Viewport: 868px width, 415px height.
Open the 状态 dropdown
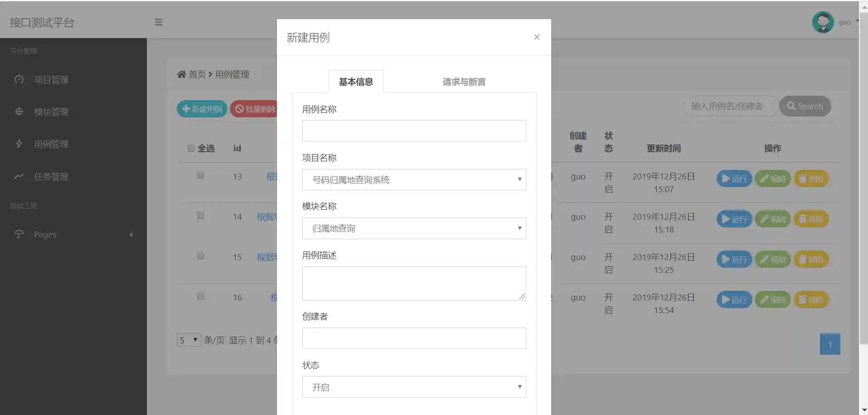pyautogui.click(x=414, y=387)
